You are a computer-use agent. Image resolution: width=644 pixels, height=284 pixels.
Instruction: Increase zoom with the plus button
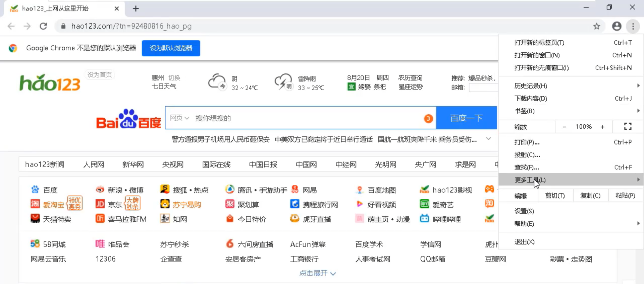point(602,127)
